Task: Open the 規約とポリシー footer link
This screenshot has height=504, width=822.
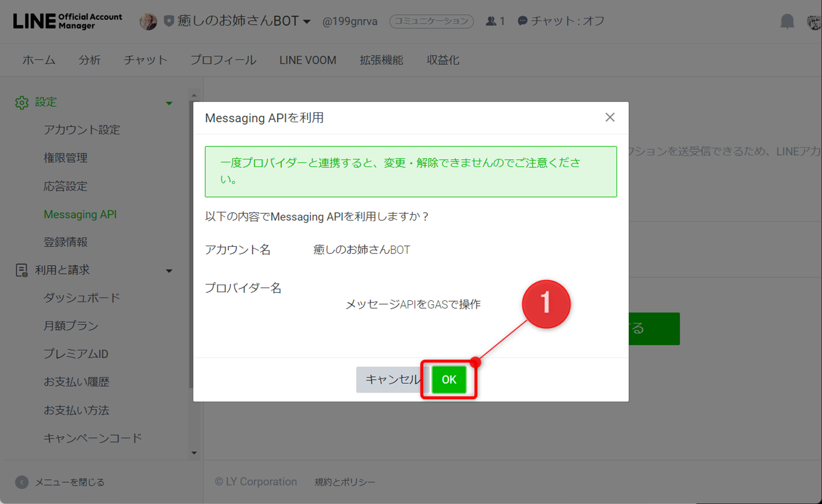Action: click(345, 482)
